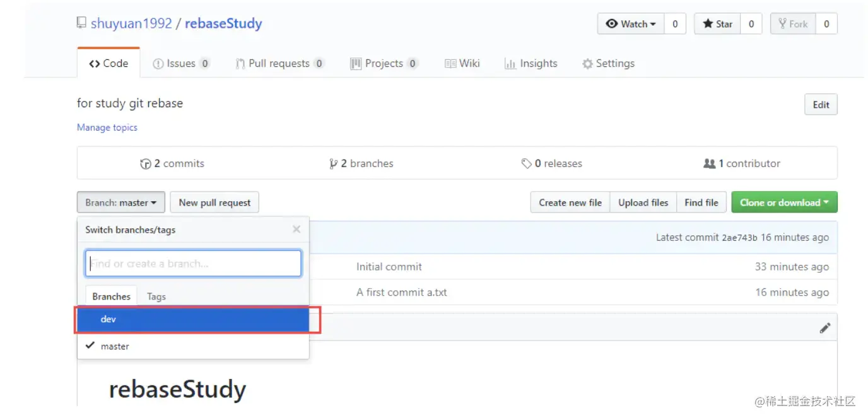Click the Insights bar graph icon
Screen dimensions: 868x420
510,64
